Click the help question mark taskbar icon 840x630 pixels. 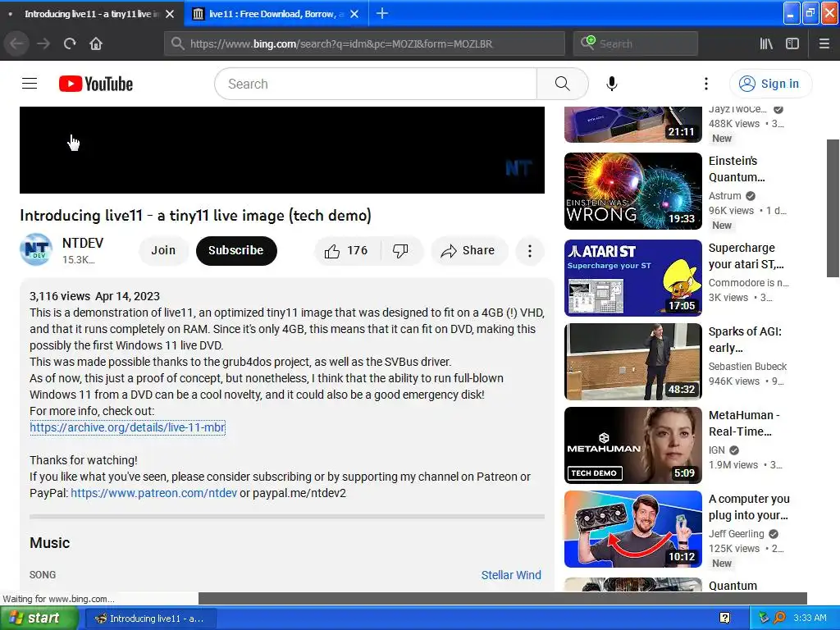coord(724,619)
